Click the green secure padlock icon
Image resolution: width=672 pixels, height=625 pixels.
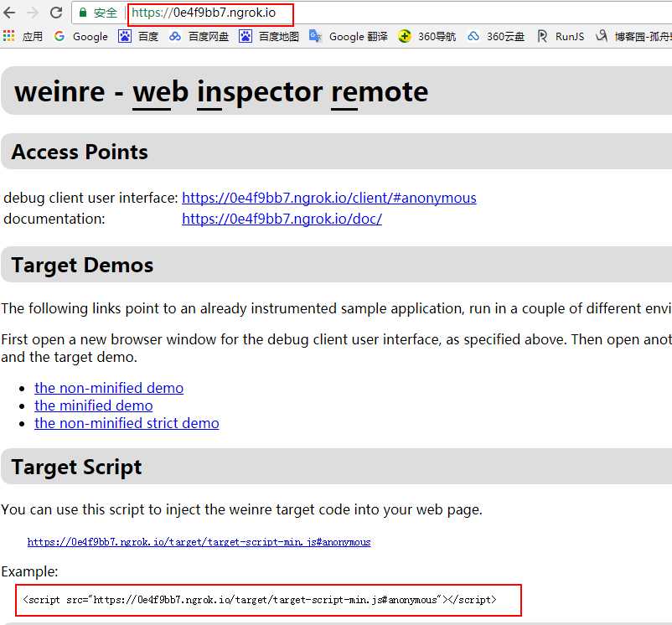coord(83,13)
